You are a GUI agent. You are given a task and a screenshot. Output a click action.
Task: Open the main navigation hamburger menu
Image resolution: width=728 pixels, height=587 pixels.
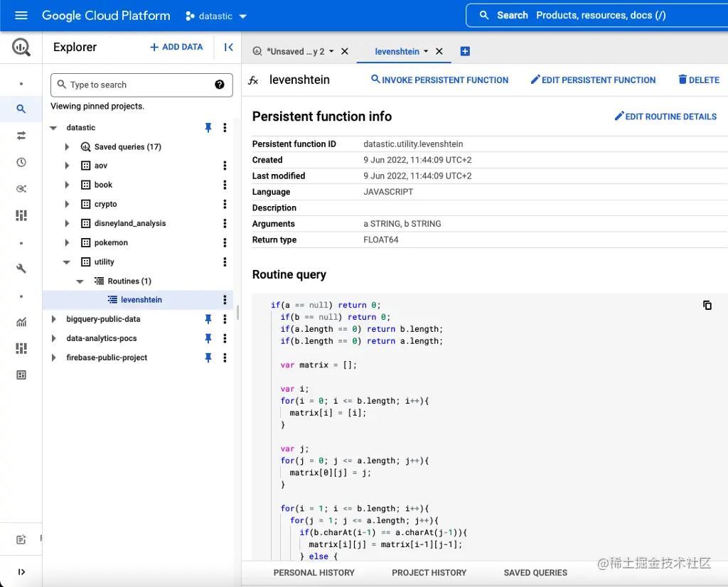tap(21, 16)
